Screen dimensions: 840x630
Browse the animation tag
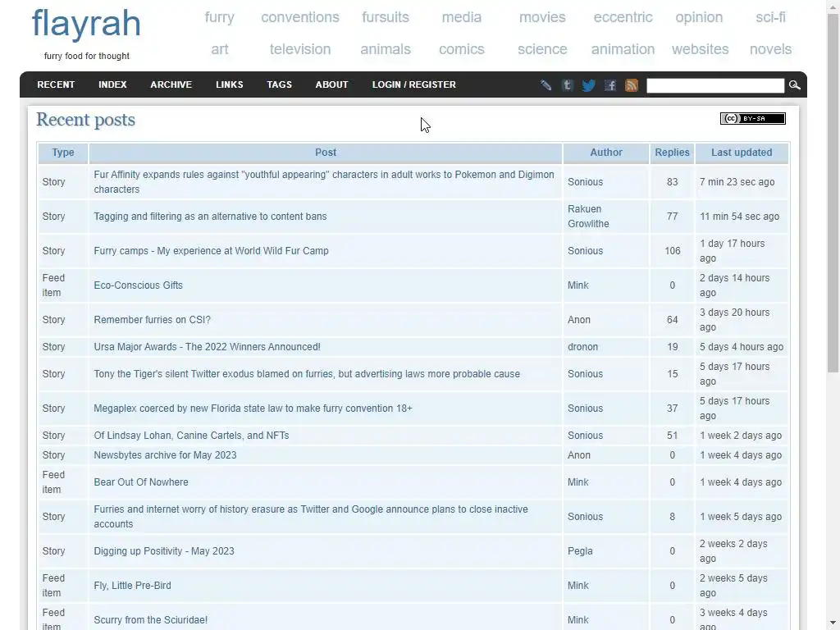coord(623,49)
